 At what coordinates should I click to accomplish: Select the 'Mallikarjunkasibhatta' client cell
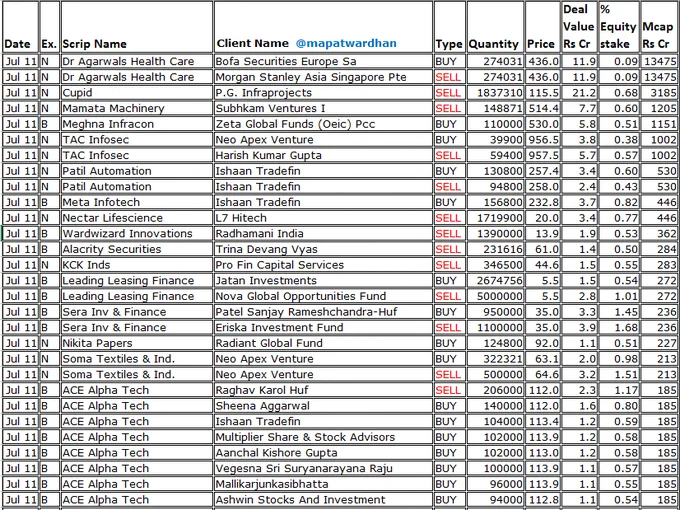(323, 484)
